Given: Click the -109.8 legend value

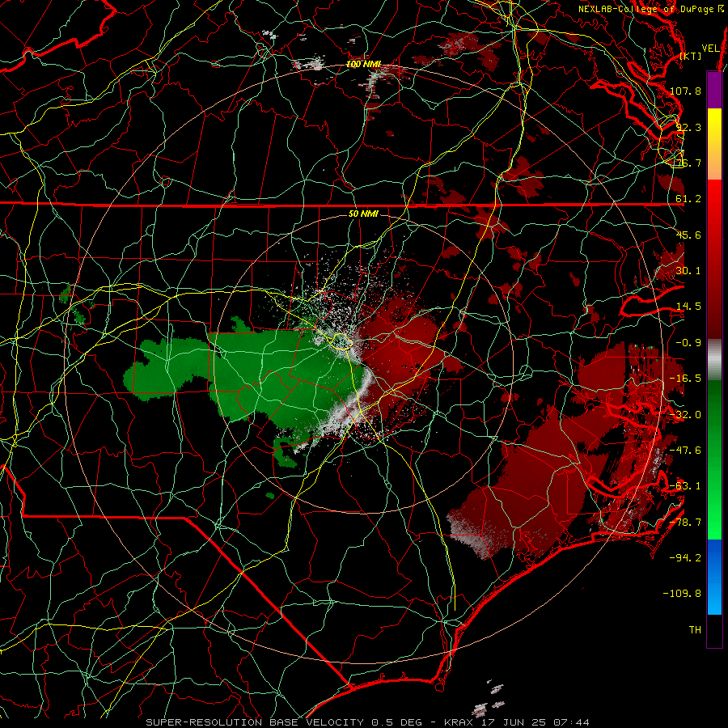Looking at the screenshot, I should [683, 594].
